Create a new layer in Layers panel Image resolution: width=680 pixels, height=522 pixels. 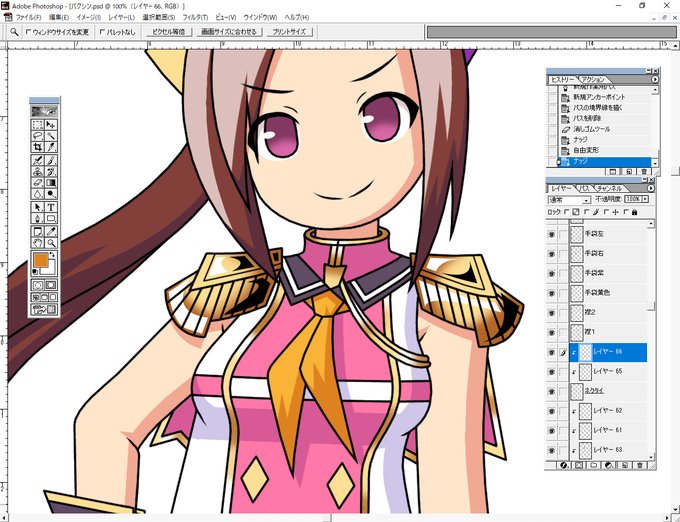click(x=624, y=465)
